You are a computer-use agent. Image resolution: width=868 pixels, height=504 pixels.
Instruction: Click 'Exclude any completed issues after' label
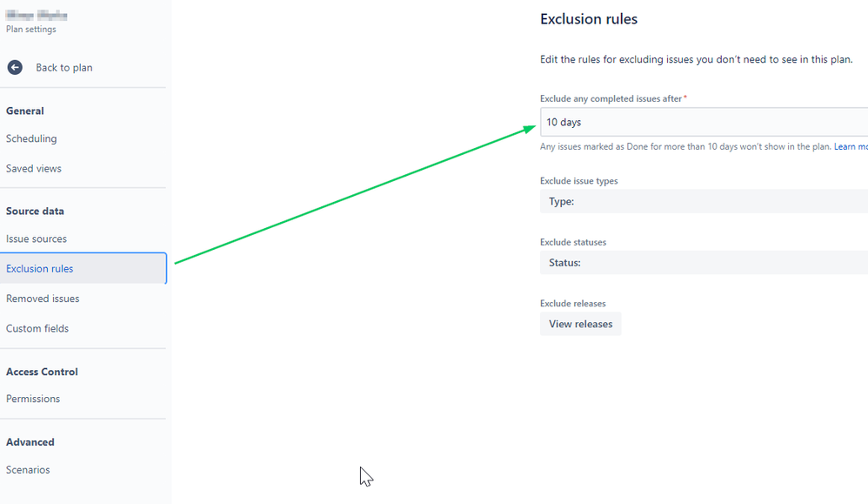point(611,98)
